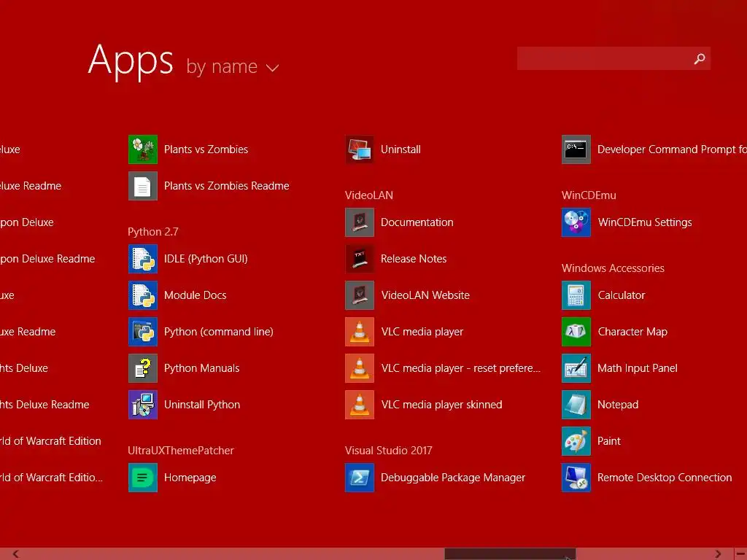Click the 'Remote Desktop Connection' label
This screenshot has height=560, width=747.
[x=665, y=478]
